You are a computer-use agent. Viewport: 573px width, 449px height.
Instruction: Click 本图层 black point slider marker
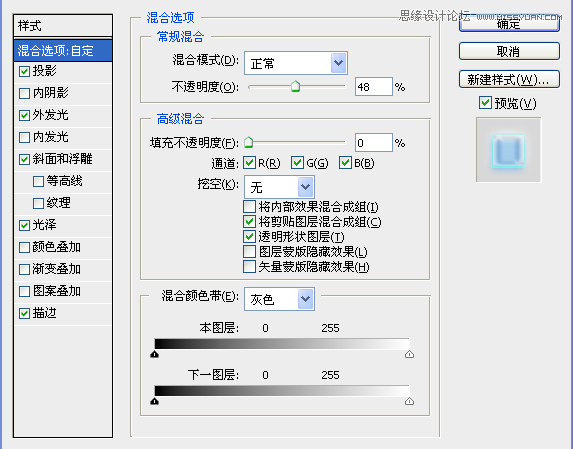(155, 354)
